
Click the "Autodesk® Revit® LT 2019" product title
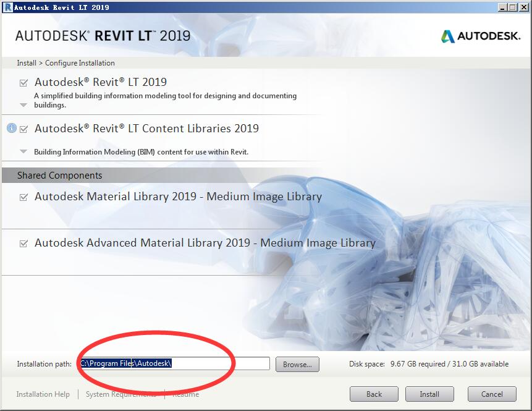(101, 82)
